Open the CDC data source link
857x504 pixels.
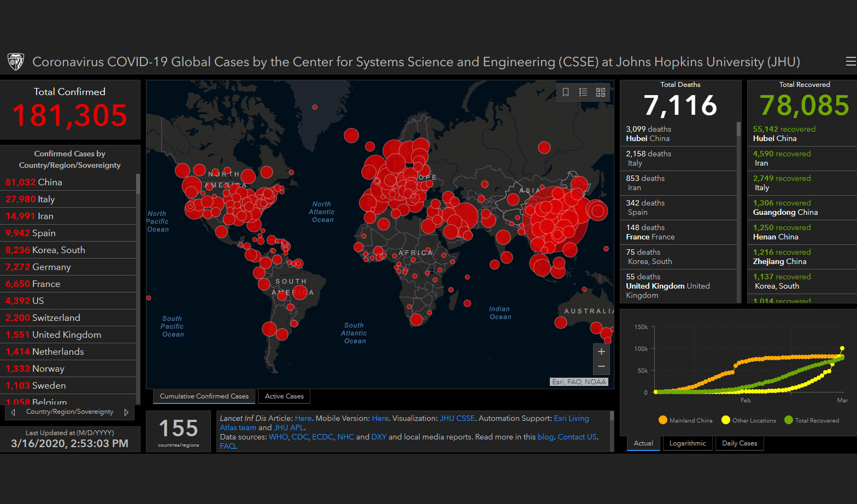(x=300, y=437)
